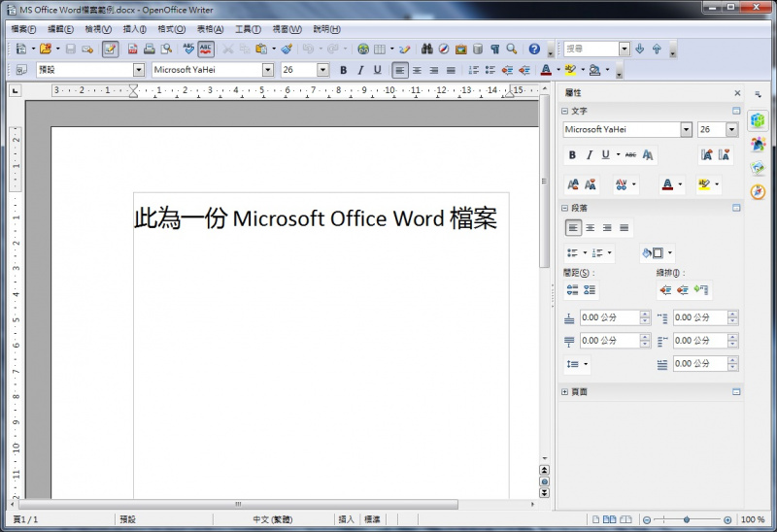This screenshot has height=532, width=777.
Task: Click the Format Paintbrush icon
Action: (x=287, y=49)
